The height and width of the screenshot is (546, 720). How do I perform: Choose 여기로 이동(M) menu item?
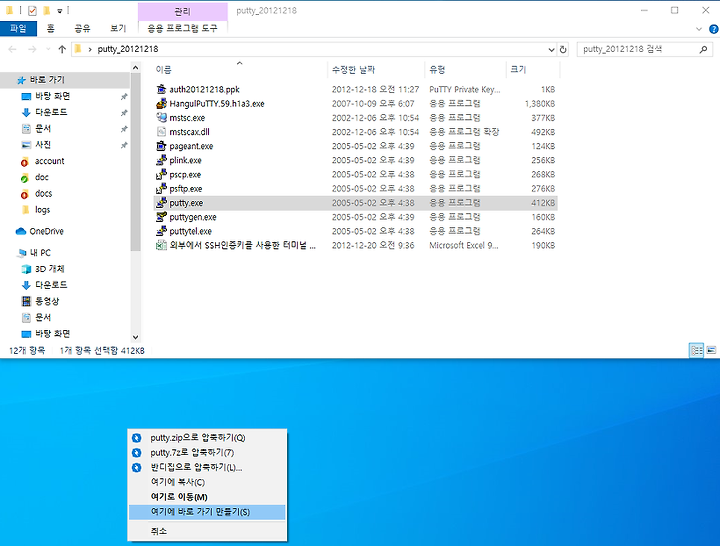[x=207, y=497]
